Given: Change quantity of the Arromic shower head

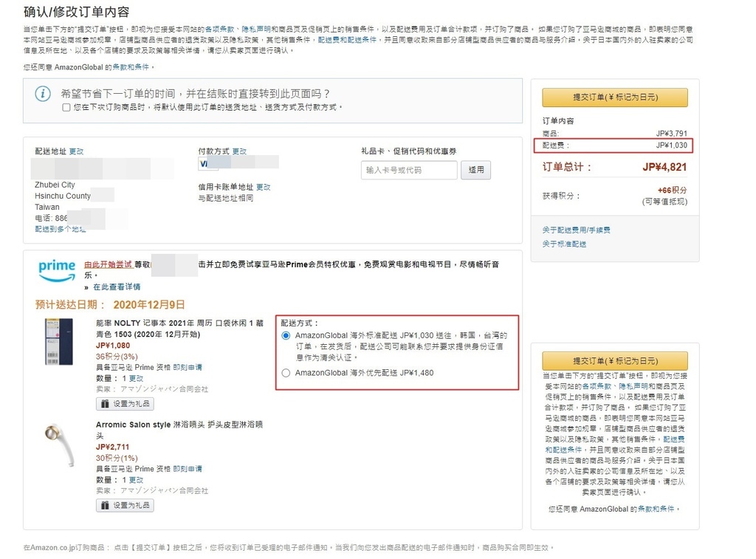Looking at the screenshot, I should (x=136, y=481).
